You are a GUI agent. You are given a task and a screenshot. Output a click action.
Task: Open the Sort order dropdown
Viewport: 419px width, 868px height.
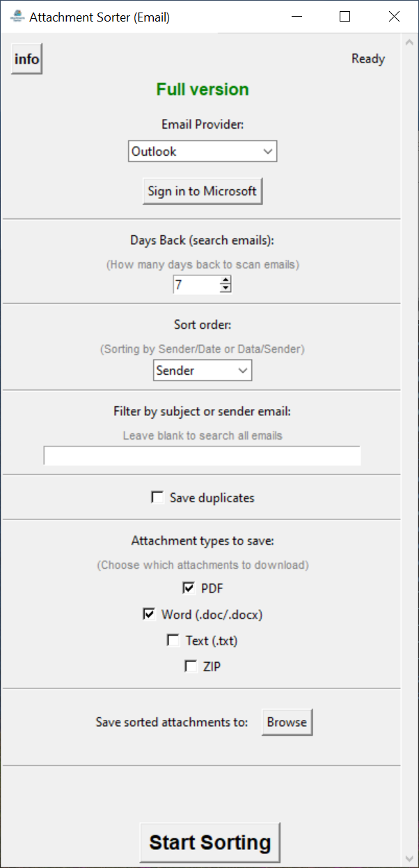coord(203,371)
